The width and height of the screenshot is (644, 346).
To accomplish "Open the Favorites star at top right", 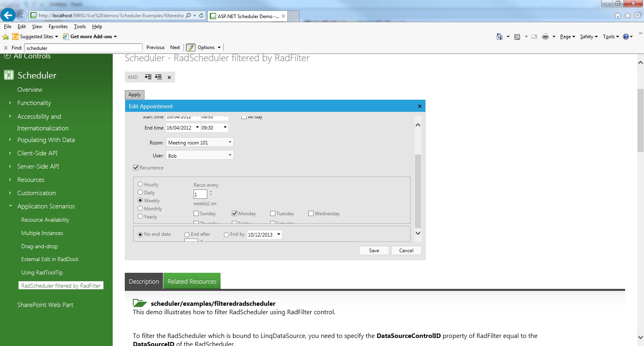I will click(627, 16).
